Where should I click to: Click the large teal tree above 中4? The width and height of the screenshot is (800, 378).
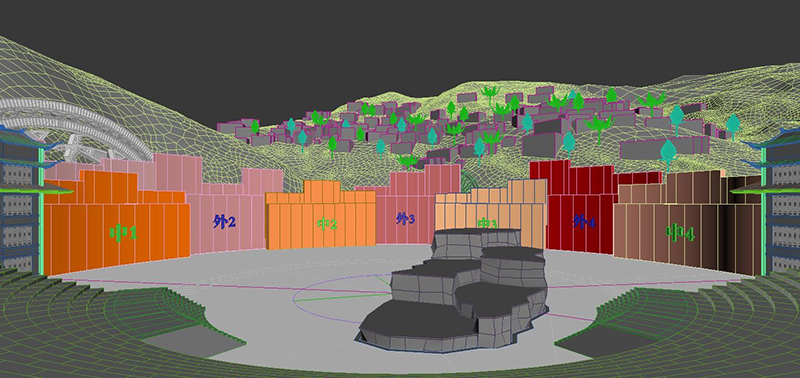click(x=668, y=153)
